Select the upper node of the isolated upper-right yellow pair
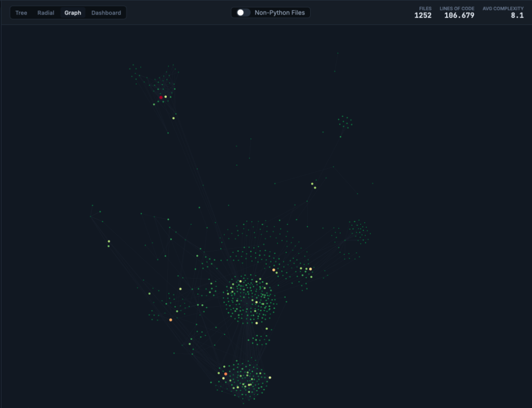 point(312,184)
